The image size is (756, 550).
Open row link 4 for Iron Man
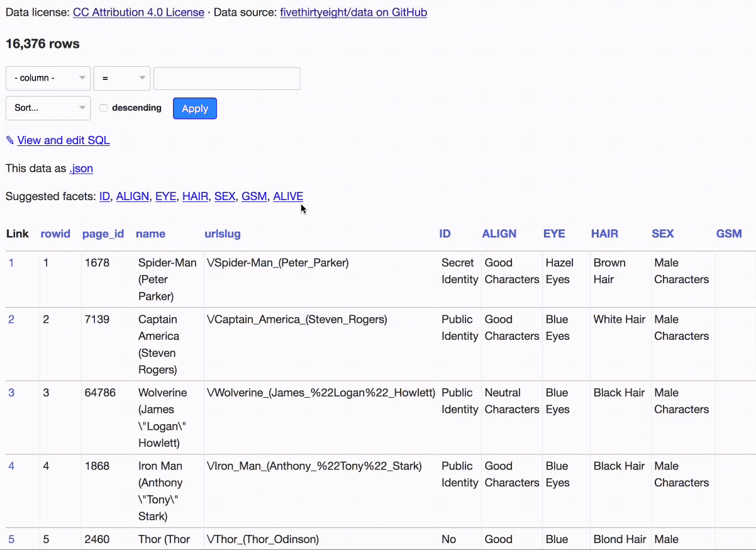(11, 466)
